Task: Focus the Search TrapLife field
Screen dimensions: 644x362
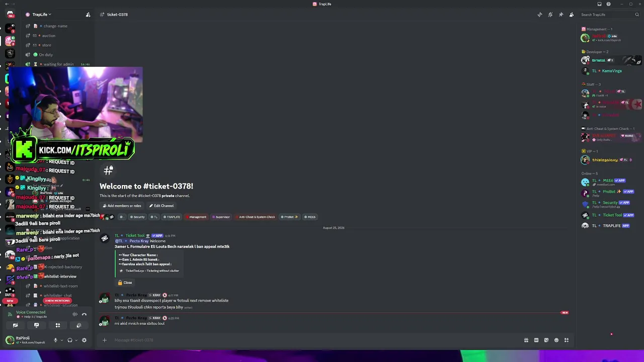Action: (x=609, y=15)
